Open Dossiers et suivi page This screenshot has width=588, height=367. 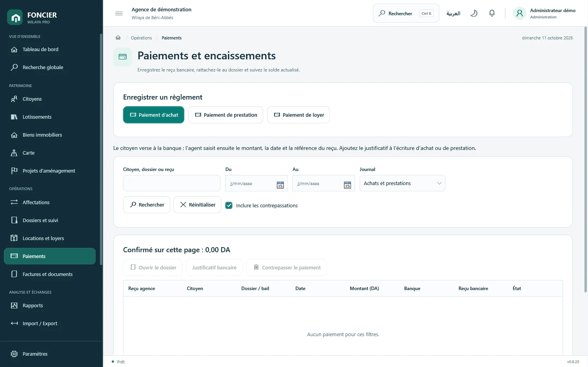pos(50,221)
